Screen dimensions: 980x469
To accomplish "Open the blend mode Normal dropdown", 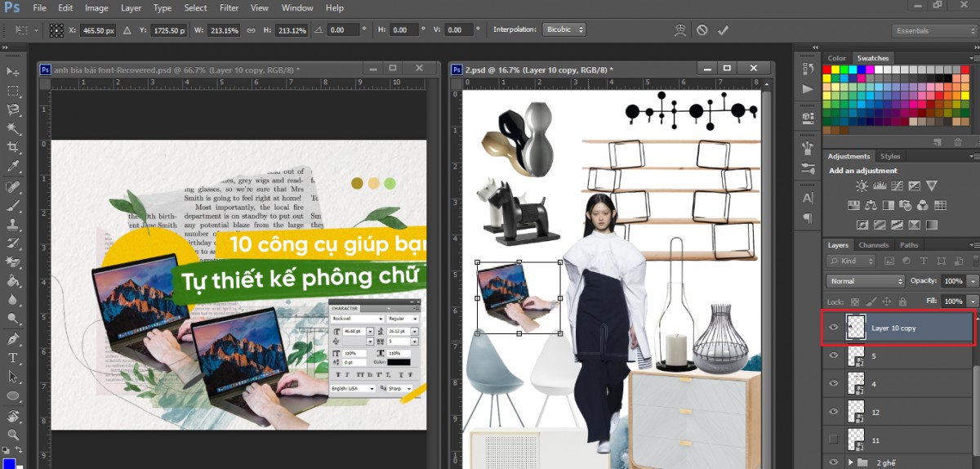I will tap(865, 281).
